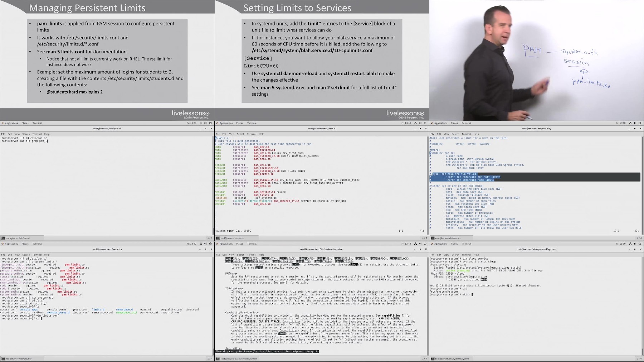Open the power menu icon on the Fri 13:49 desktop
Screen dimensions: 644x362
click(425, 244)
